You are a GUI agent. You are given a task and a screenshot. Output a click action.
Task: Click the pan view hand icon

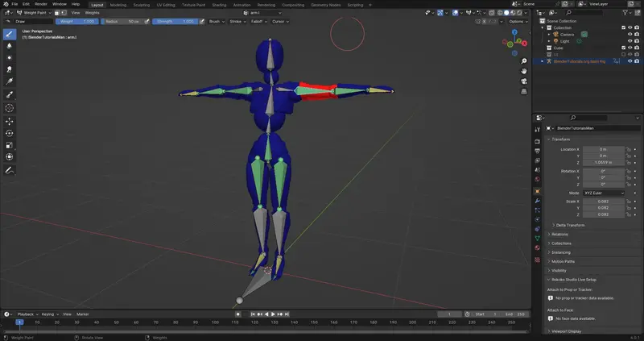coord(524,71)
